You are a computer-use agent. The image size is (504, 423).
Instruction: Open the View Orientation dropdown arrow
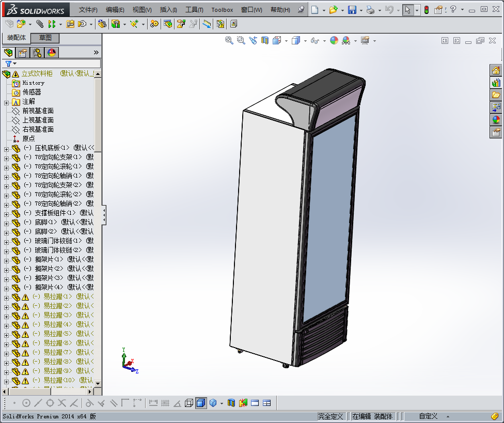[x=286, y=41]
